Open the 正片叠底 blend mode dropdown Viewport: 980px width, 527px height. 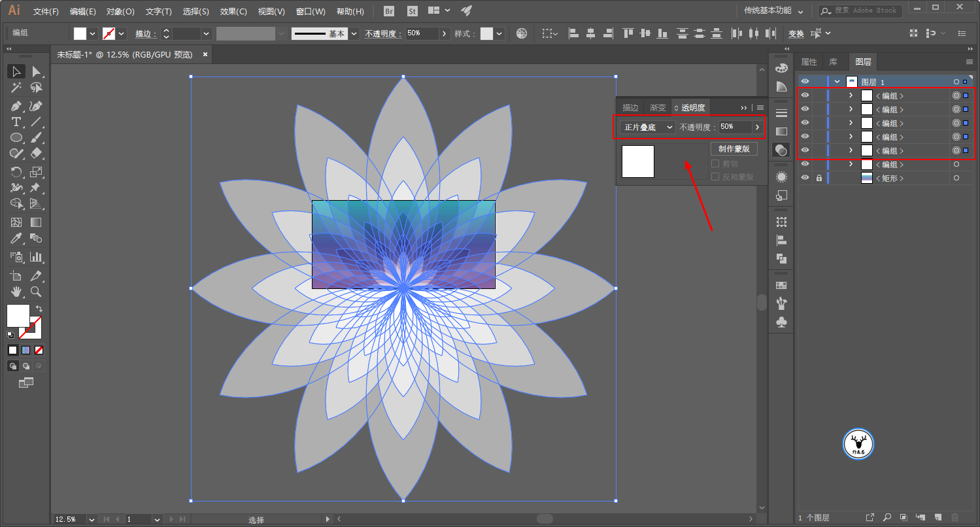pos(648,127)
